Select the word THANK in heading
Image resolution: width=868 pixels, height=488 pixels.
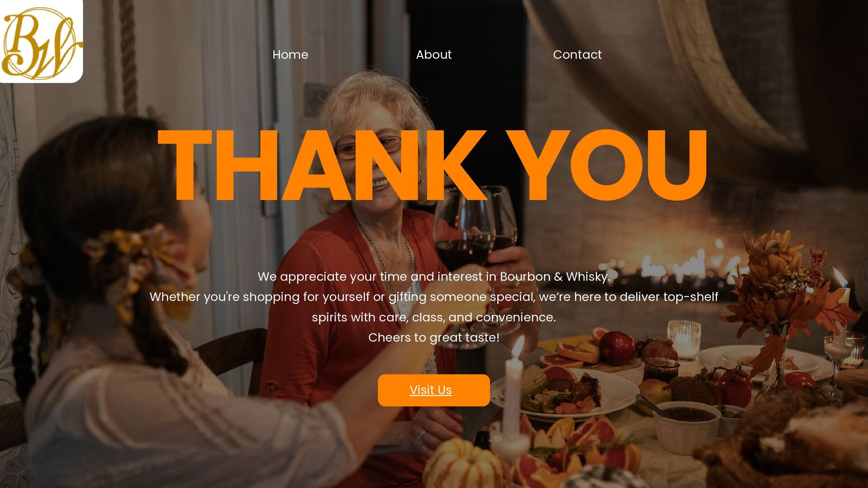click(322, 165)
